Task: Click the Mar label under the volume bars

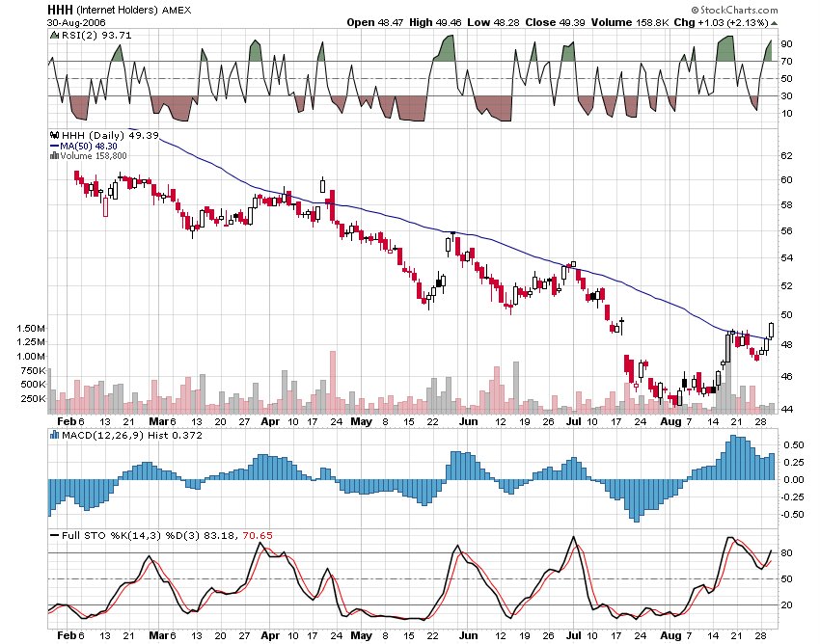Action: [159, 421]
